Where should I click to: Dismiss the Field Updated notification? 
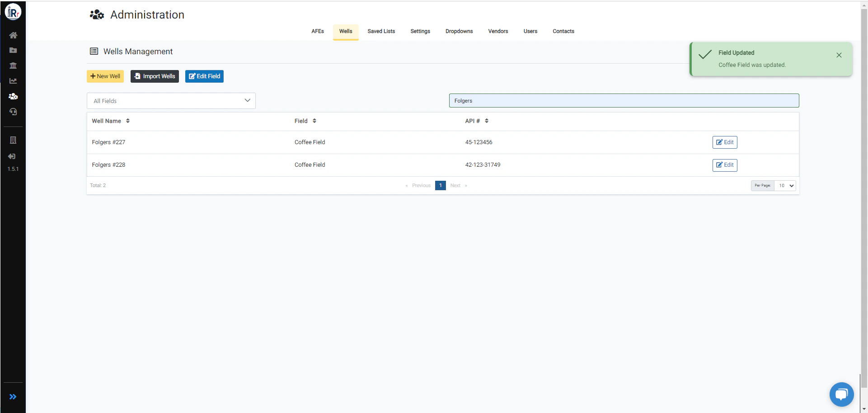click(839, 55)
